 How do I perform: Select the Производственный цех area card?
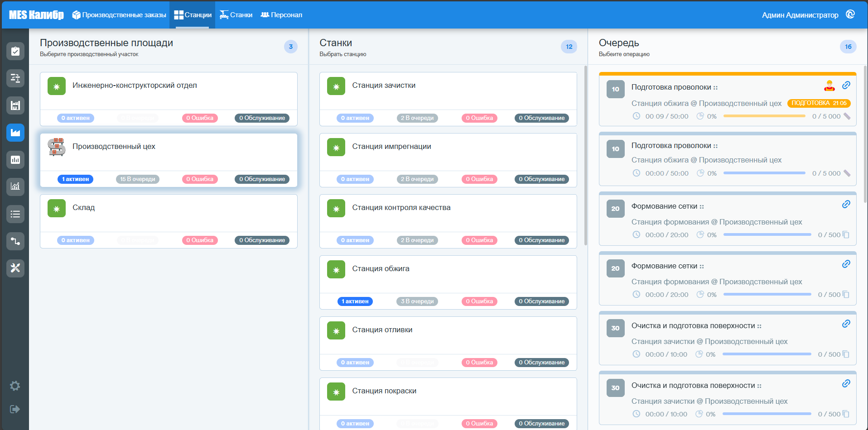coord(169,160)
